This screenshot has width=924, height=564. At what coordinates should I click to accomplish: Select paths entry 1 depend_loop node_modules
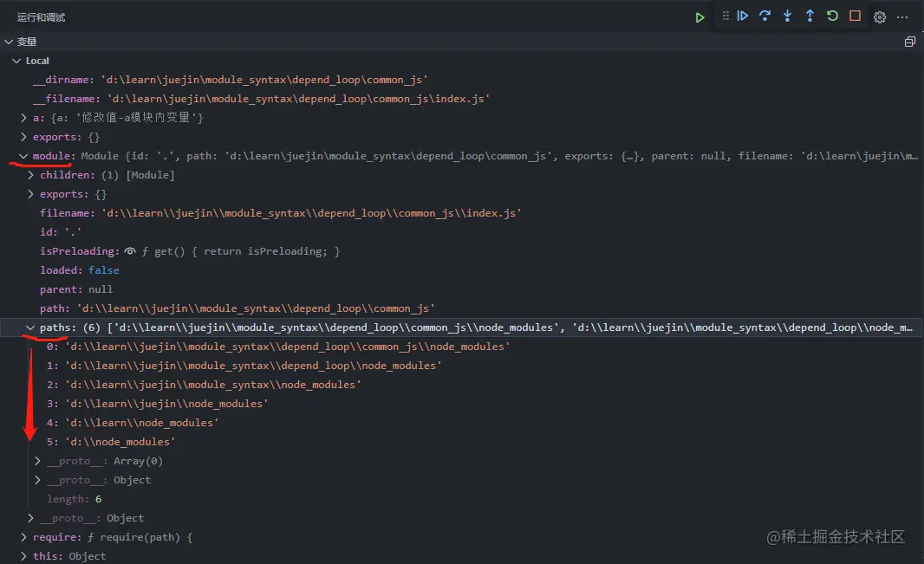[x=462, y=366]
